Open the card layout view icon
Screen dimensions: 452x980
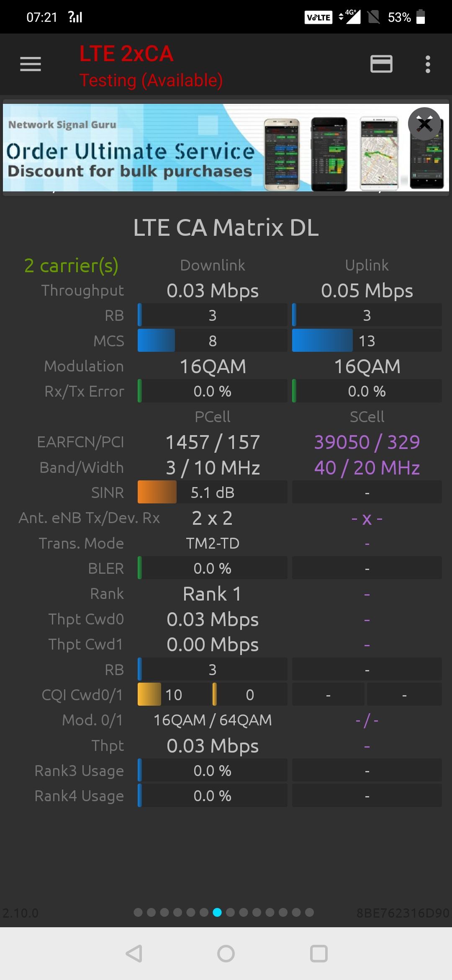point(381,64)
